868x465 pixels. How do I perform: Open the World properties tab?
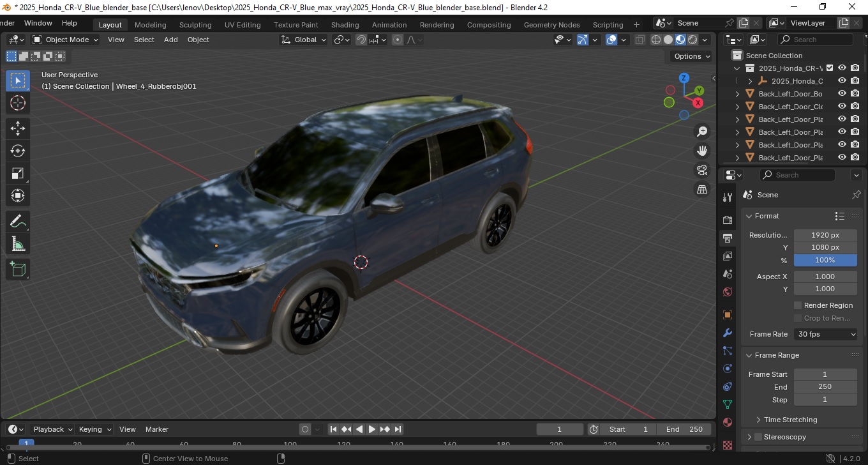click(x=727, y=292)
